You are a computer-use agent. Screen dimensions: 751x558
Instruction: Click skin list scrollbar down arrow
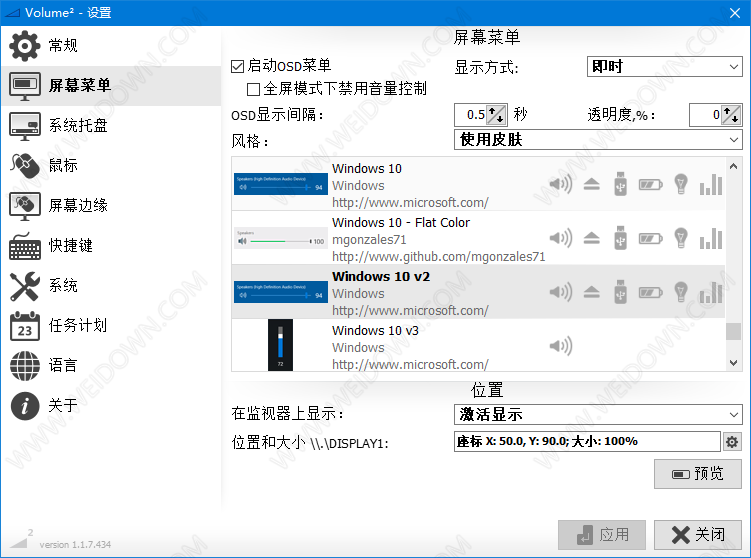tap(733, 363)
